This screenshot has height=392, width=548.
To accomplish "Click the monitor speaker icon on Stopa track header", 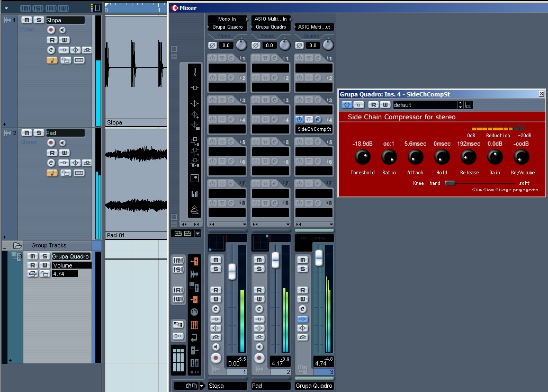I will (62, 30).
